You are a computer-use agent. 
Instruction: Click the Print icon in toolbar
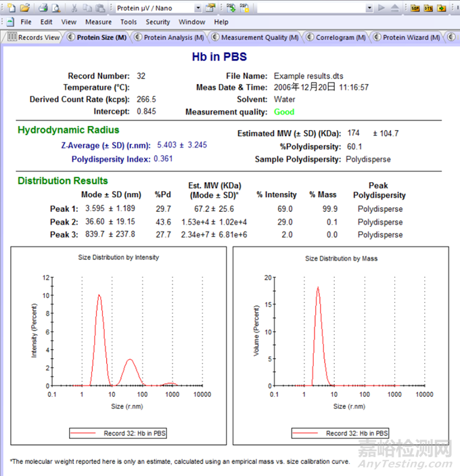coord(43,8)
